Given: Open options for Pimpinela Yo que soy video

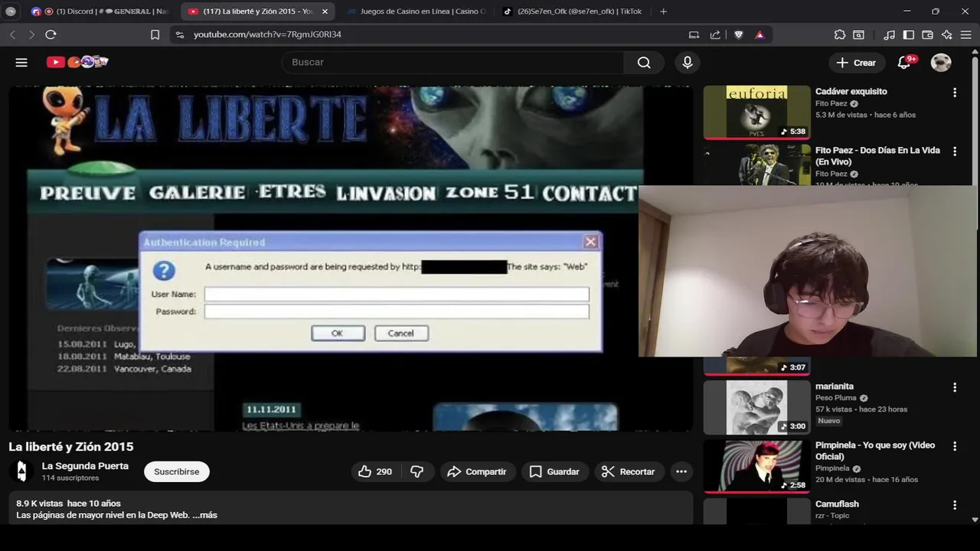Looking at the screenshot, I should pyautogui.click(x=955, y=446).
